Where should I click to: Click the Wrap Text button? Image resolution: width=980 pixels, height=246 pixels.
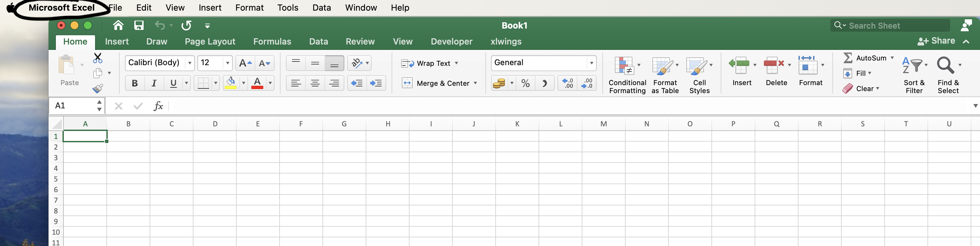click(x=429, y=63)
